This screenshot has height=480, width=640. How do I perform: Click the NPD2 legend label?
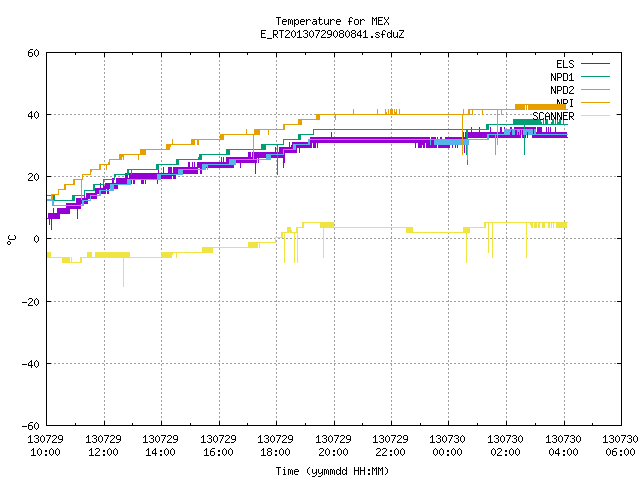coord(562,90)
